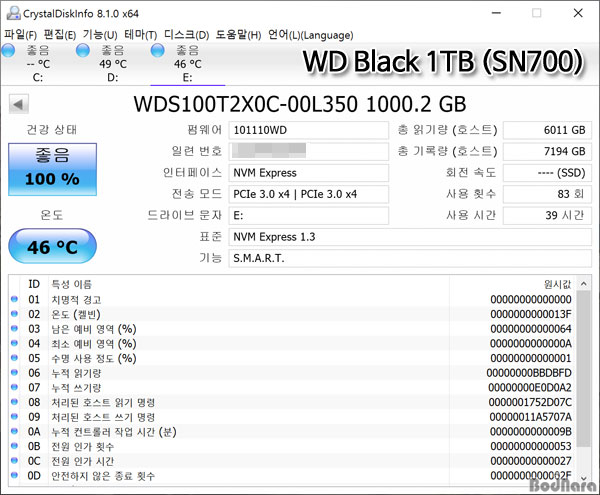Select the blue status orb for drive C:
The image size is (600, 495).
point(8,50)
